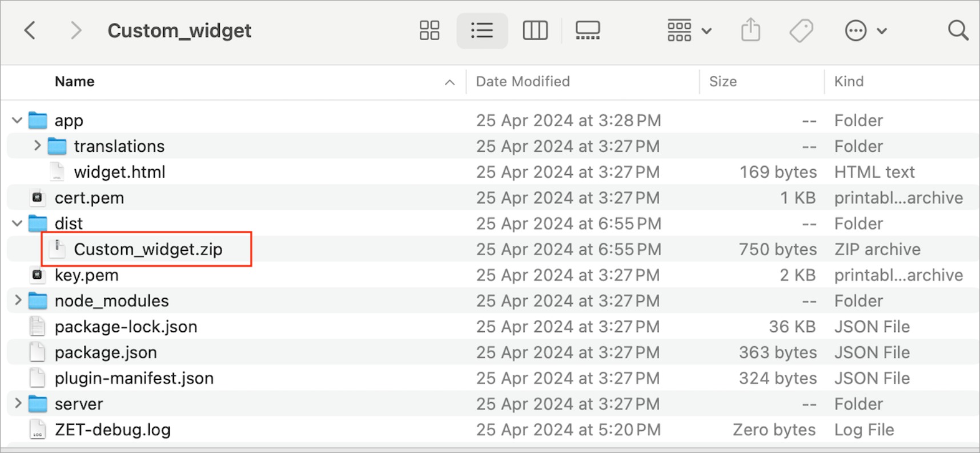
Task: Switch to list view
Action: point(482,30)
